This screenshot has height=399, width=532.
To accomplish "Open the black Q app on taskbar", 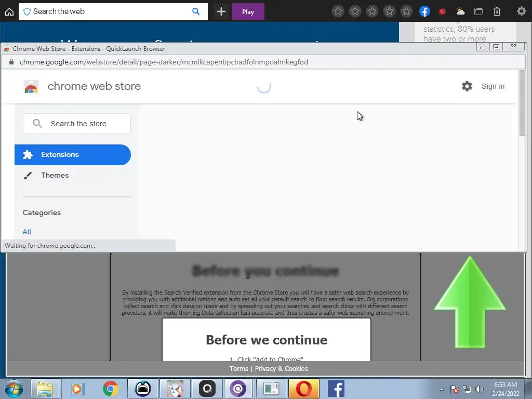I will (x=207, y=389).
